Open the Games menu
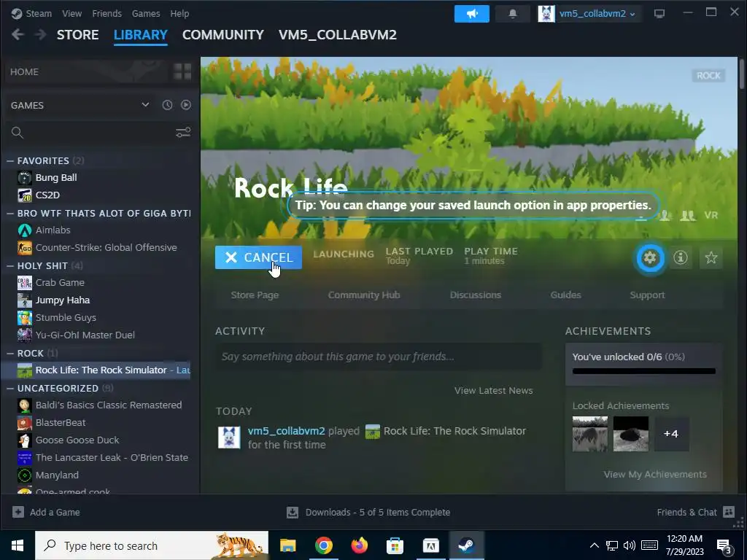 (146, 14)
